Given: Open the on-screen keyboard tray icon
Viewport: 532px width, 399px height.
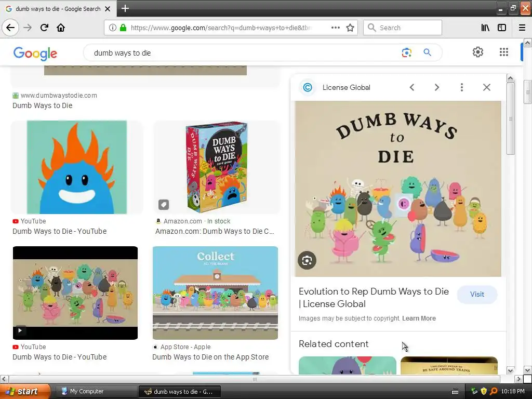Looking at the screenshot, I should 455,392.
